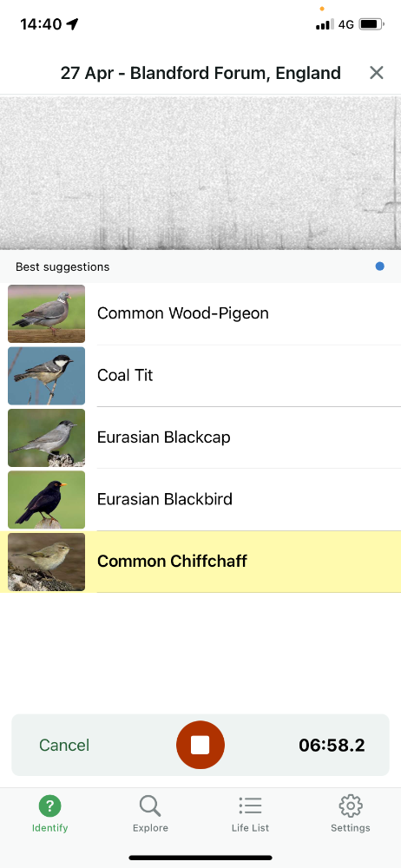Open the Eurasian Blackbird photo thumbnail
Image resolution: width=401 pixels, height=868 pixels.
[x=47, y=500]
